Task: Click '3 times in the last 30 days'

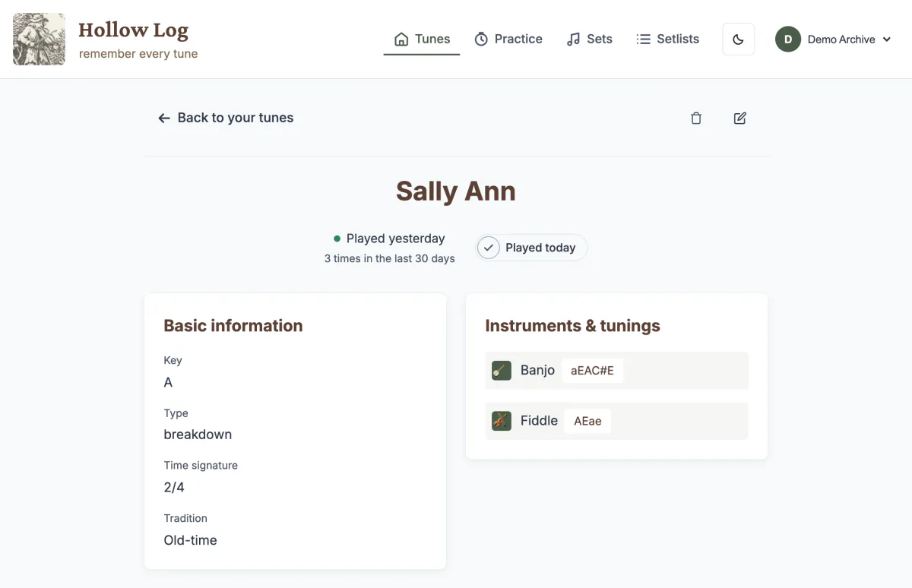Action: (x=390, y=258)
